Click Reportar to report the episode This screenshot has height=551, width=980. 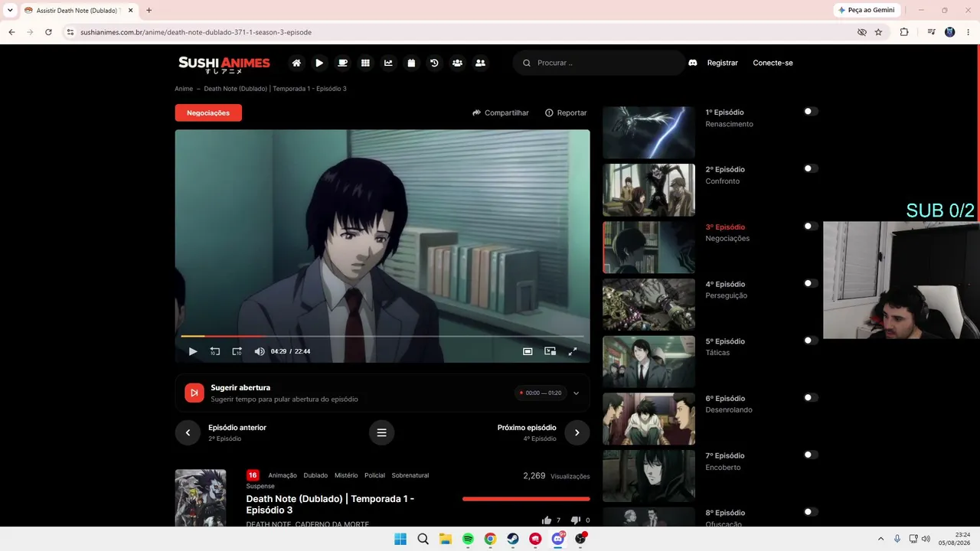(566, 112)
